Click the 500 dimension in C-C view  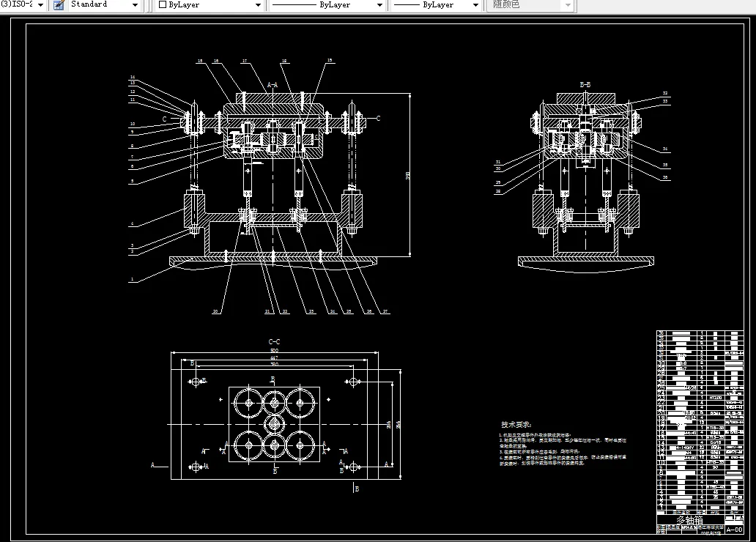point(274,351)
